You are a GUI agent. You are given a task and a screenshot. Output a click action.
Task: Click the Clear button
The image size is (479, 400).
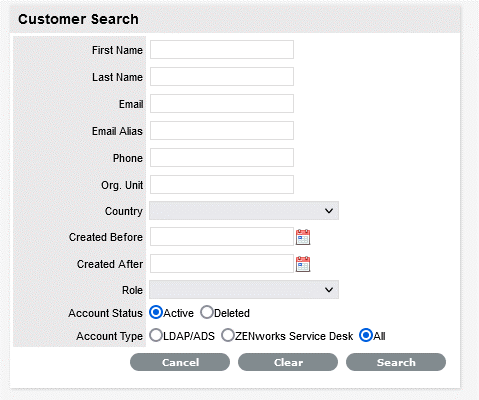click(288, 362)
